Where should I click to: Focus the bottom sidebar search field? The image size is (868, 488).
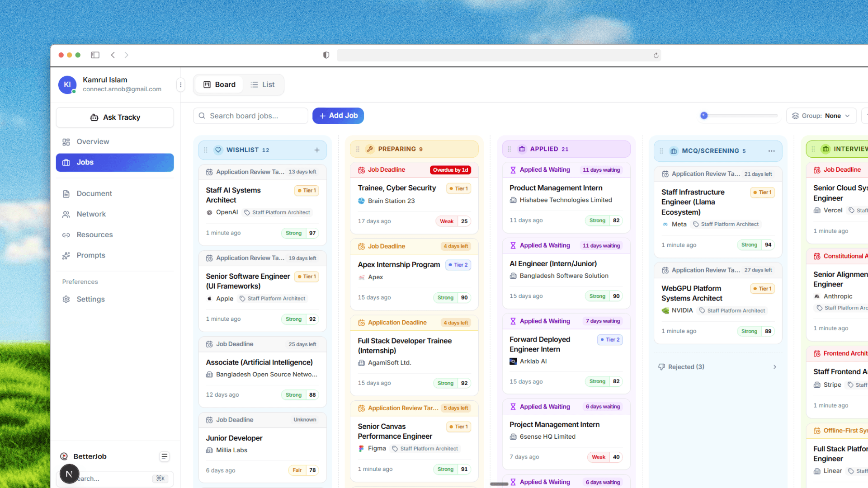[x=115, y=479]
